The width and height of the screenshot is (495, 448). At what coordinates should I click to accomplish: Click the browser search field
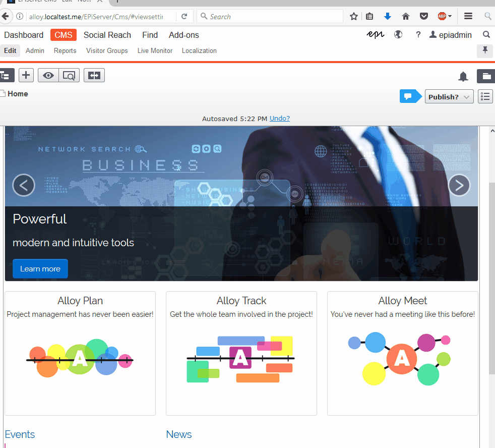[x=270, y=17]
